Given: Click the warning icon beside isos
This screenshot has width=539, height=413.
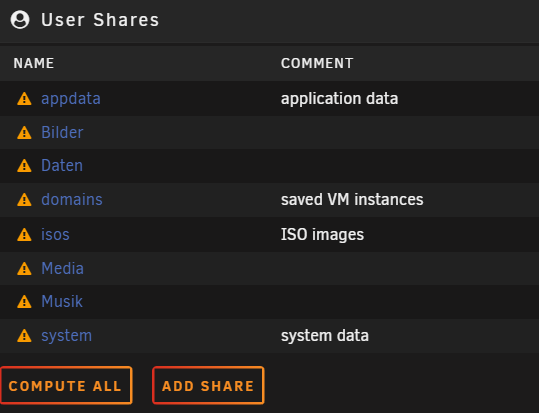Looking at the screenshot, I should 24,235.
